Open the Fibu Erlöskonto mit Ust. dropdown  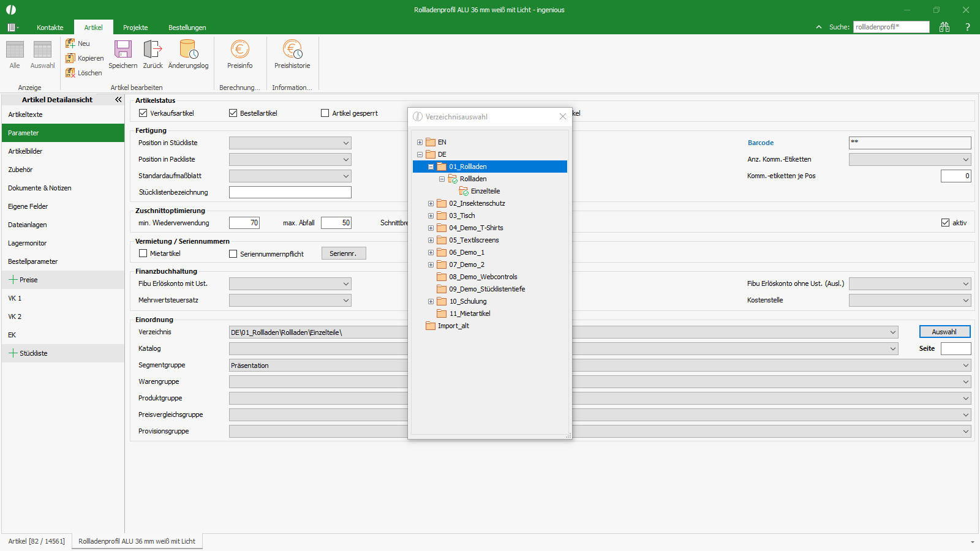coord(346,284)
